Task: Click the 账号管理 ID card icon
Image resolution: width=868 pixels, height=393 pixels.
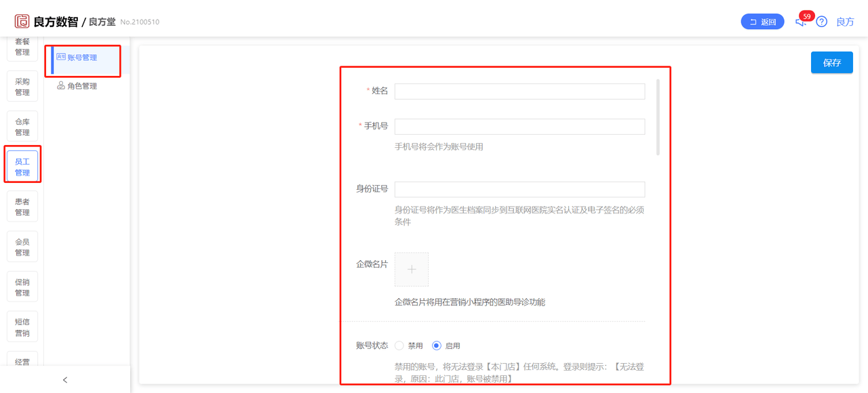Action: click(61, 58)
